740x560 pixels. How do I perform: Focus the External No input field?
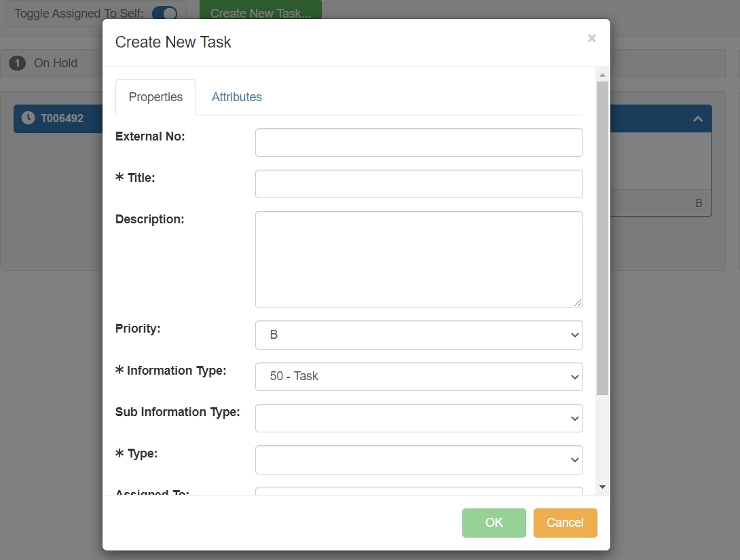tap(419, 143)
